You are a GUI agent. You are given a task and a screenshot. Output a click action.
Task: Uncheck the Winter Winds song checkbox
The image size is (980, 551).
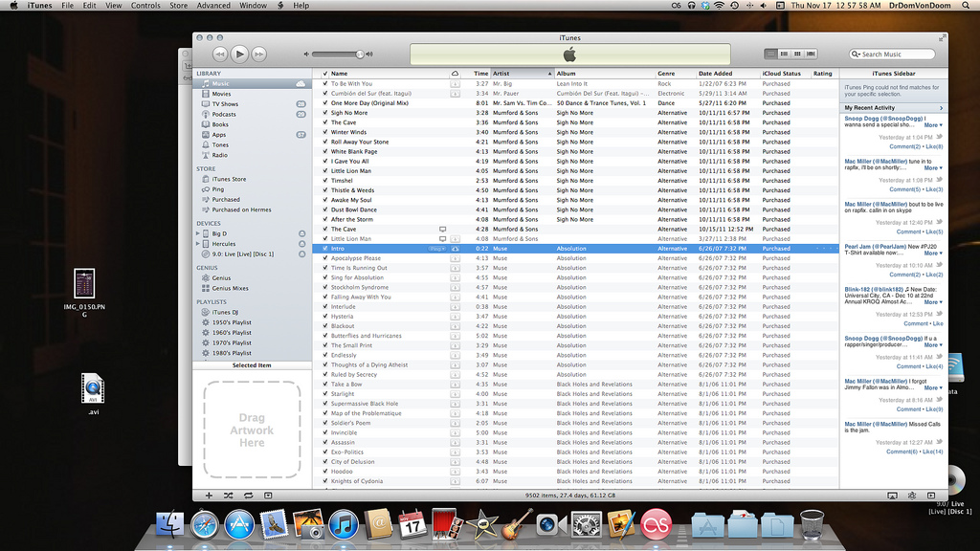(x=325, y=132)
